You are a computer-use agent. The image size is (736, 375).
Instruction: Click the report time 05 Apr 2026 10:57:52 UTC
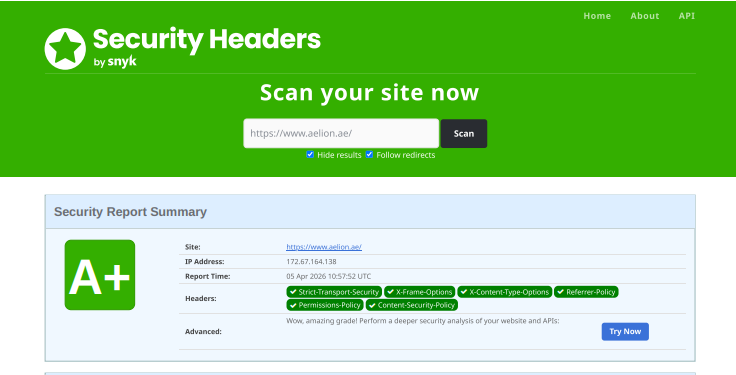(x=329, y=276)
